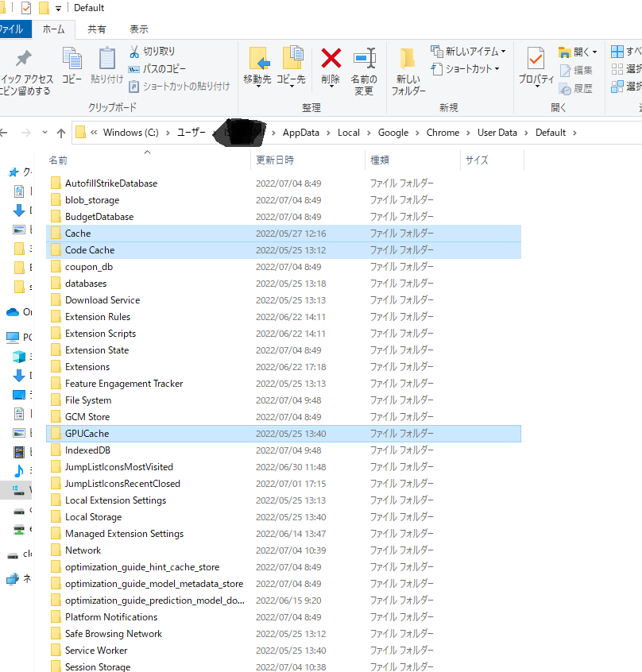642x672 pixels.
Task: Switch to the 共有 ribbon tab
Action: coord(97,29)
